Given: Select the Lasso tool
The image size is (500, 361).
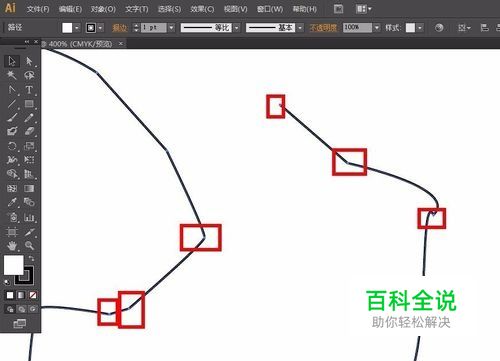Looking at the screenshot, I should [x=29, y=75].
